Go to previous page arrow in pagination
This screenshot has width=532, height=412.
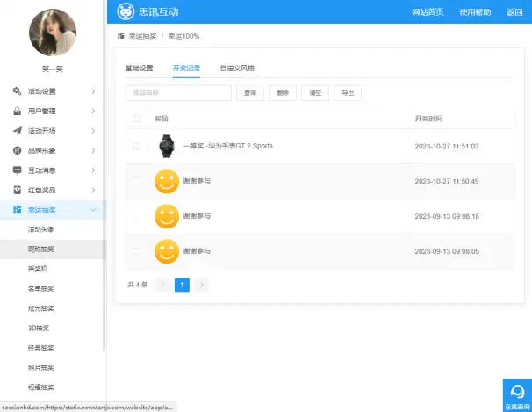162,285
